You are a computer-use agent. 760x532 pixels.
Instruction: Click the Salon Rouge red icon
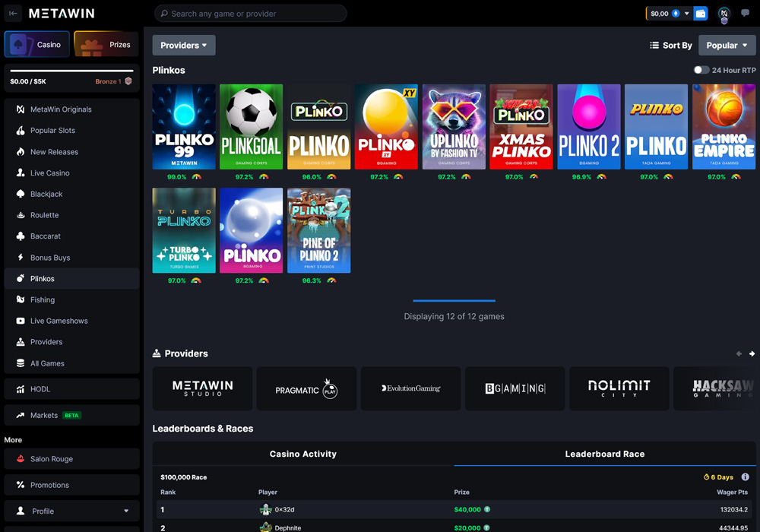[21, 458]
